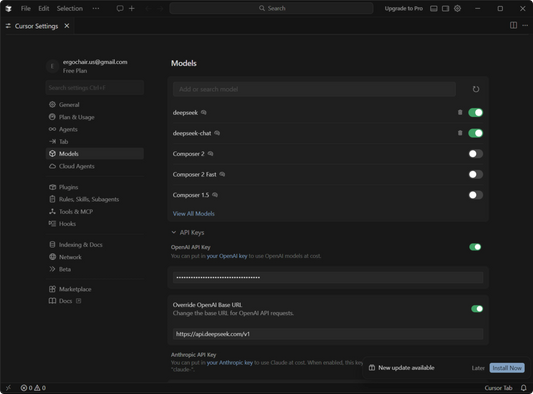Open notifications bell in status bar
Screen dimensions: 533x394
pos(524,388)
